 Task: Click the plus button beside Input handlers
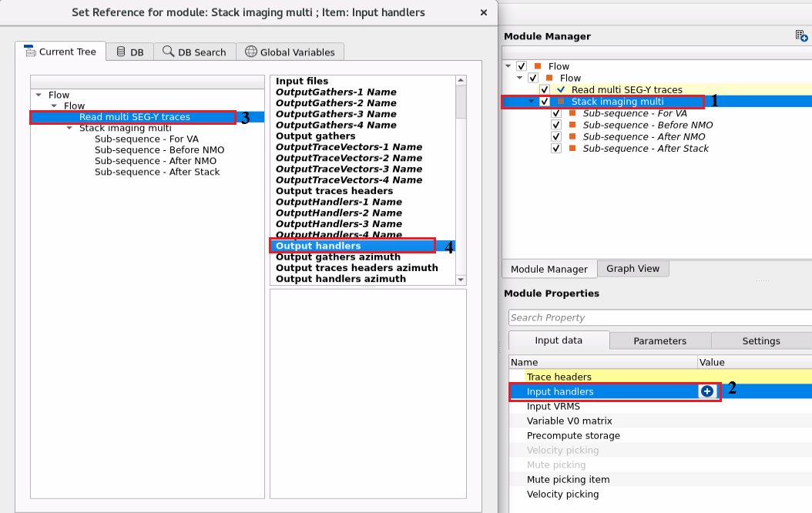707,391
